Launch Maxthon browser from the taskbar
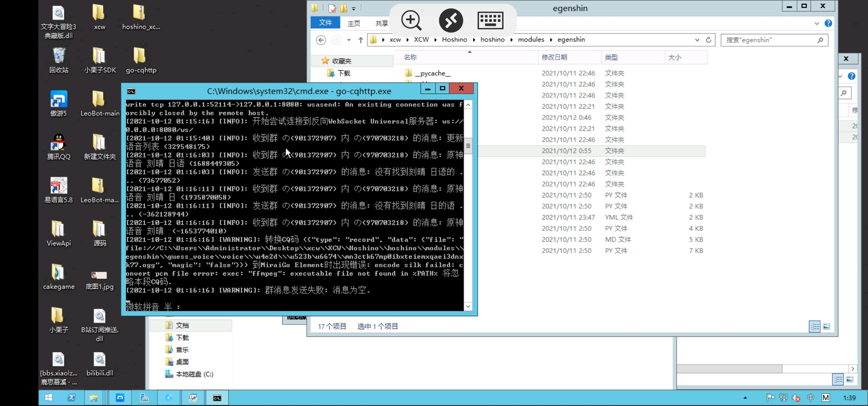 point(120,397)
